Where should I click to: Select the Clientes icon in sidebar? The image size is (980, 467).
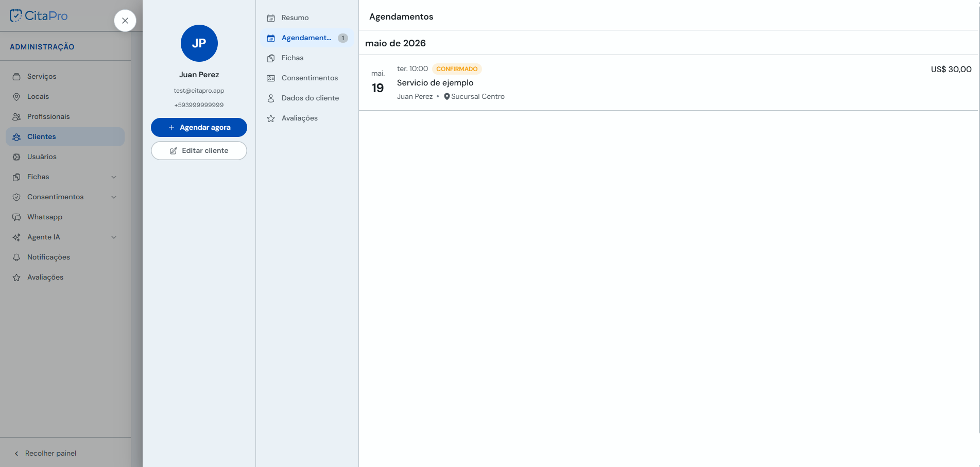coord(16,136)
